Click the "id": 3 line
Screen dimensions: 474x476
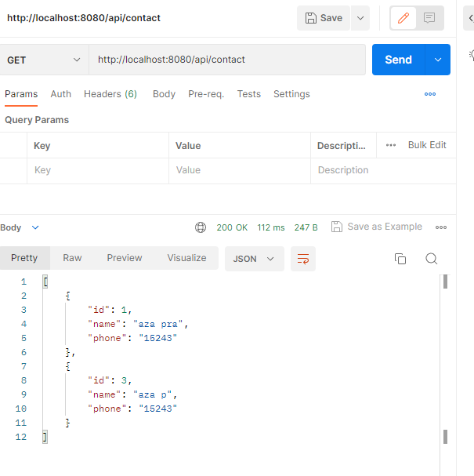coord(110,380)
